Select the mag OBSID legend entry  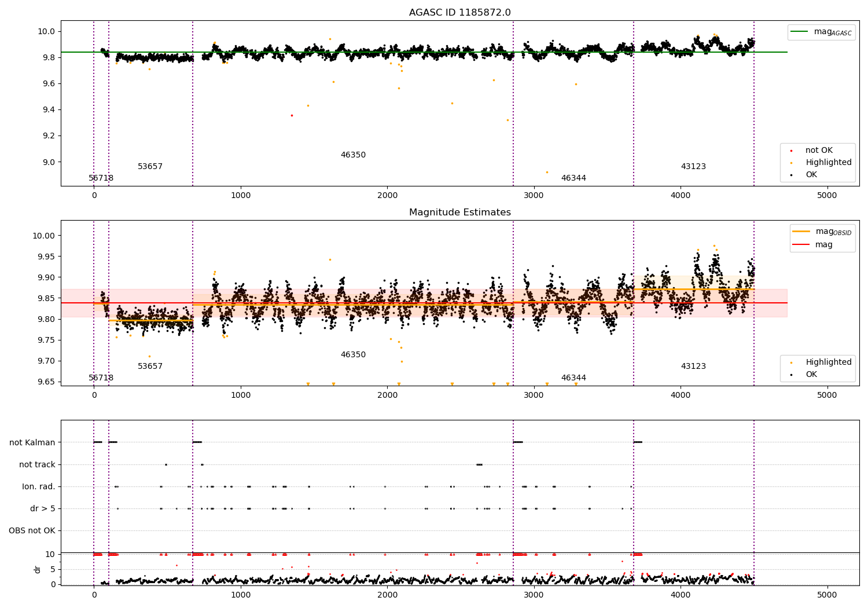822,232
